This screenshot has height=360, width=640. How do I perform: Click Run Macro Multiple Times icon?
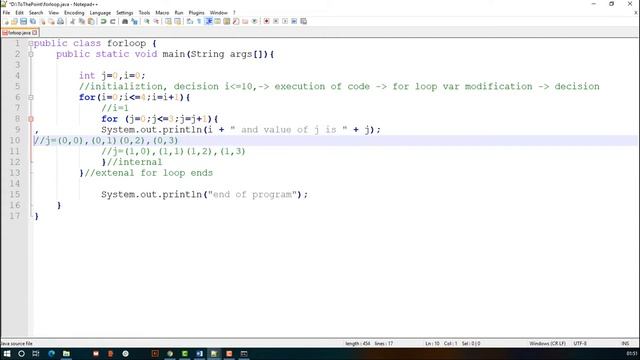[x=294, y=21]
